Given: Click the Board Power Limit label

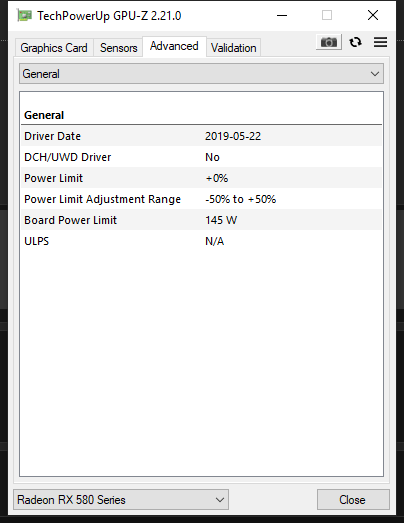Looking at the screenshot, I should 70,220.
